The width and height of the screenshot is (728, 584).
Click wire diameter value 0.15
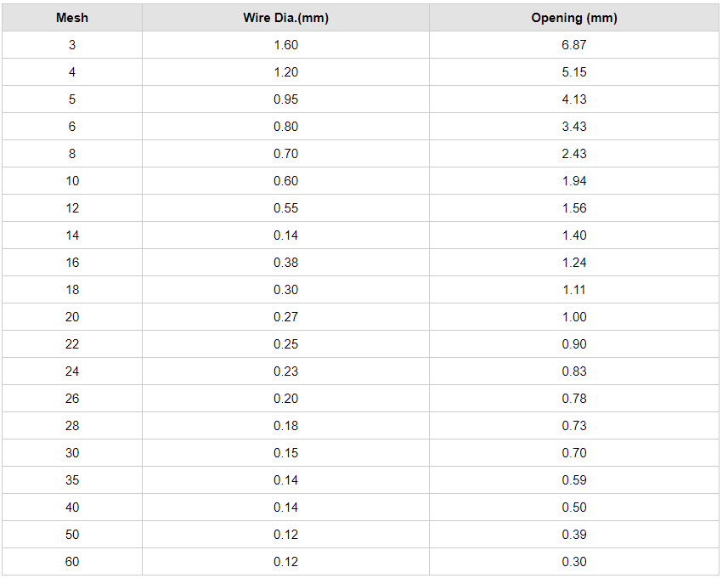tap(285, 453)
